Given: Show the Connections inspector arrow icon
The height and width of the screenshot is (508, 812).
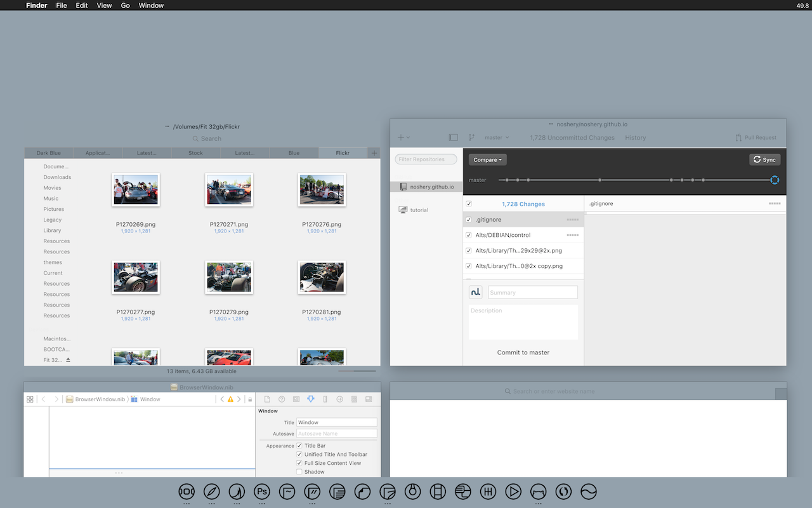Looking at the screenshot, I should pyautogui.click(x=340, y=399).
